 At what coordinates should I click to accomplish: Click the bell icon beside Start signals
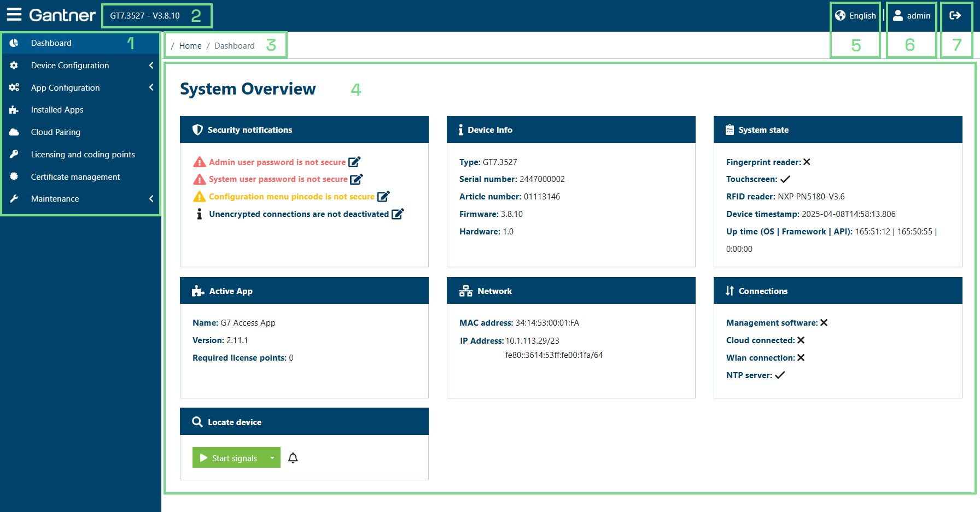pyautogui.click(x=293, y=458)
